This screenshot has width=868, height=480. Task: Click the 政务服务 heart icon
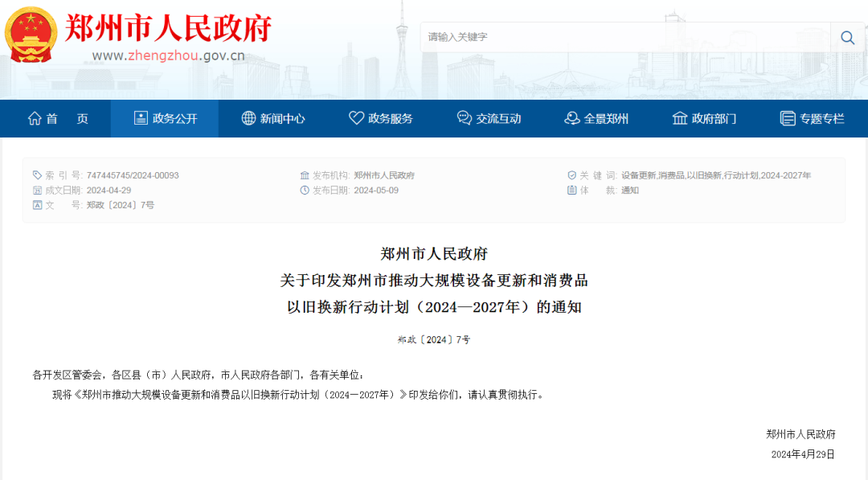tap(356, 118)
